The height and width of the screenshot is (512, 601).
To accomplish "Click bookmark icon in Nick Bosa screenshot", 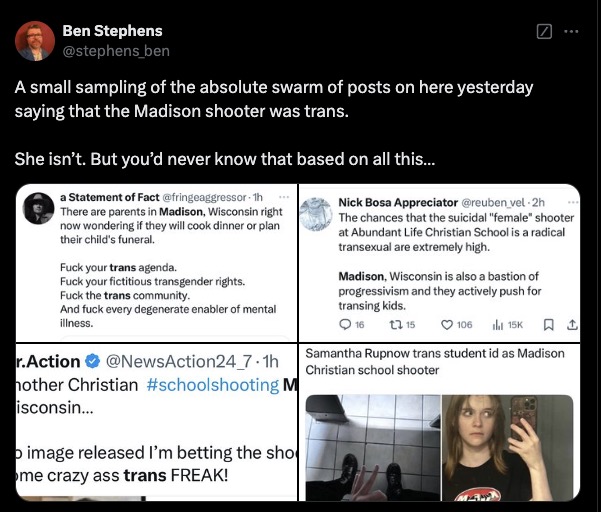I will [x=547, y=324].
